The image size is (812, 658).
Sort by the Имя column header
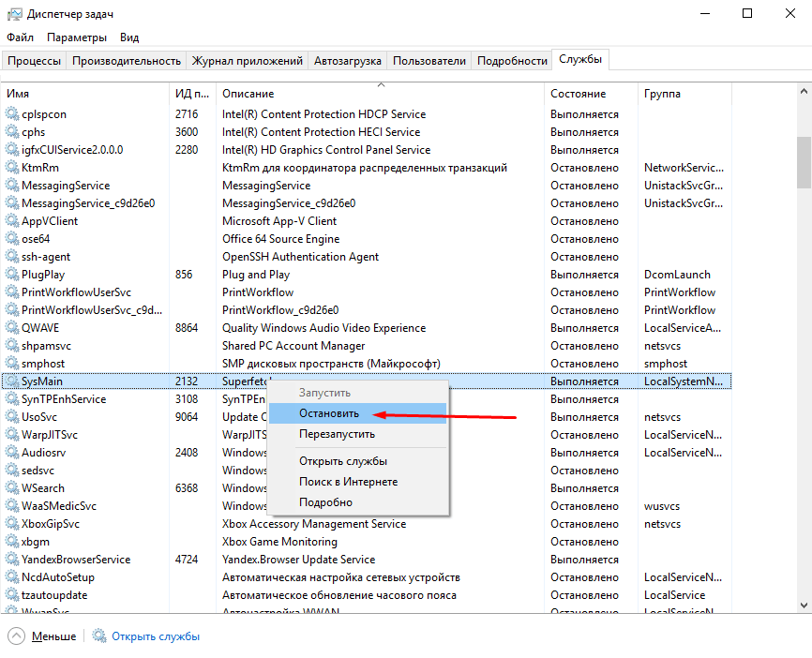(x=85, y=93)
